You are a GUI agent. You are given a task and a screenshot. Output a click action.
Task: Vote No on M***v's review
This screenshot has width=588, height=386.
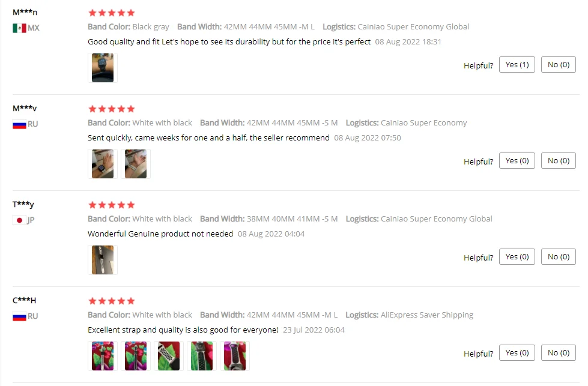tap(559, 161)
